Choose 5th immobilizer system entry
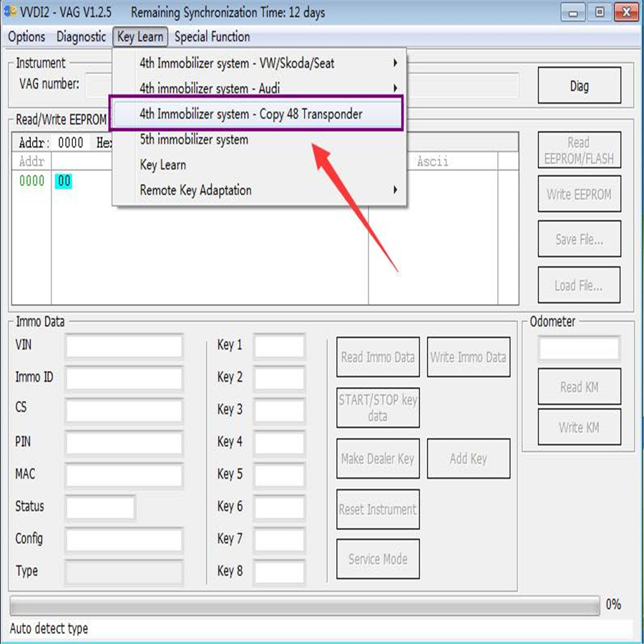 click(x=194, y=140)
